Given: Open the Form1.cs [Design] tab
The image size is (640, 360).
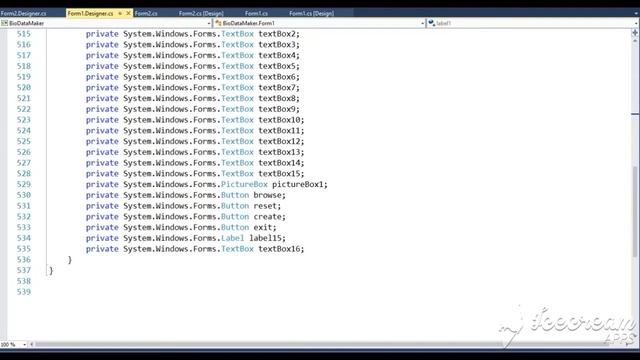Looking at the screenshot, I should [x=311, y=13].
